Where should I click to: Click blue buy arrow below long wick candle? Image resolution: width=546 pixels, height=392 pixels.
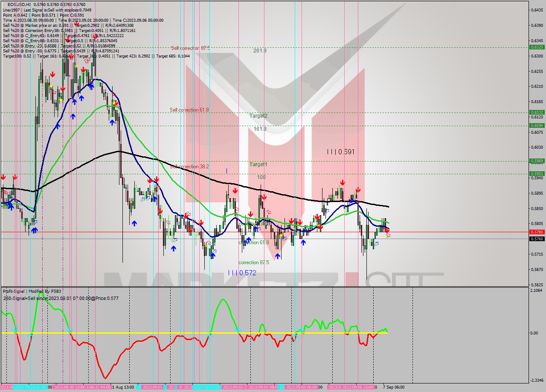pyautogui.click(x=134, y=223)
